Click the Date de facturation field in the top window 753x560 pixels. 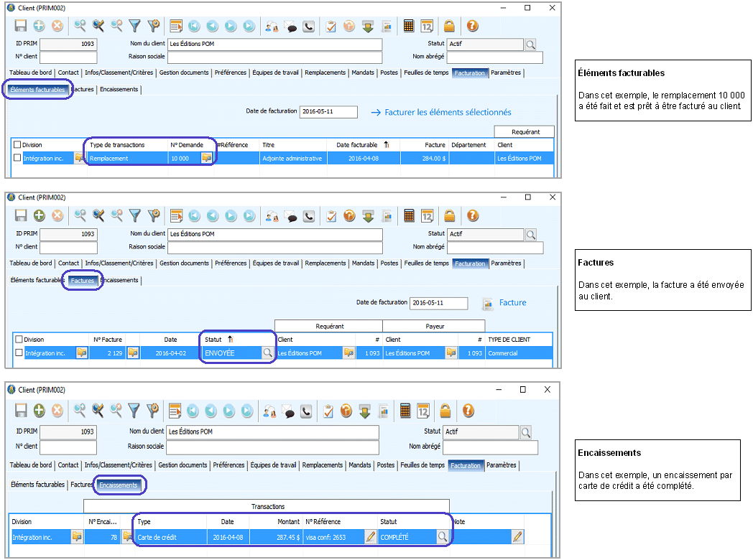click(x=328, y=112)
